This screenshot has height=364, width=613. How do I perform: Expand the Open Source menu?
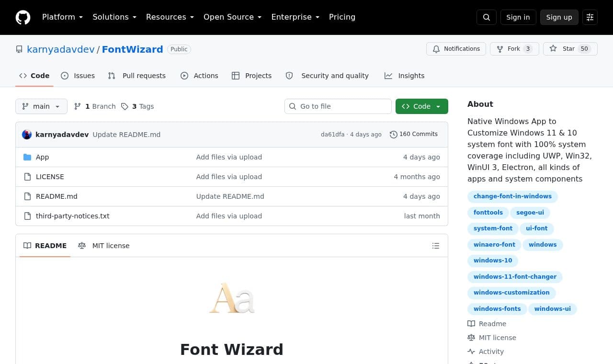point(233,17)
